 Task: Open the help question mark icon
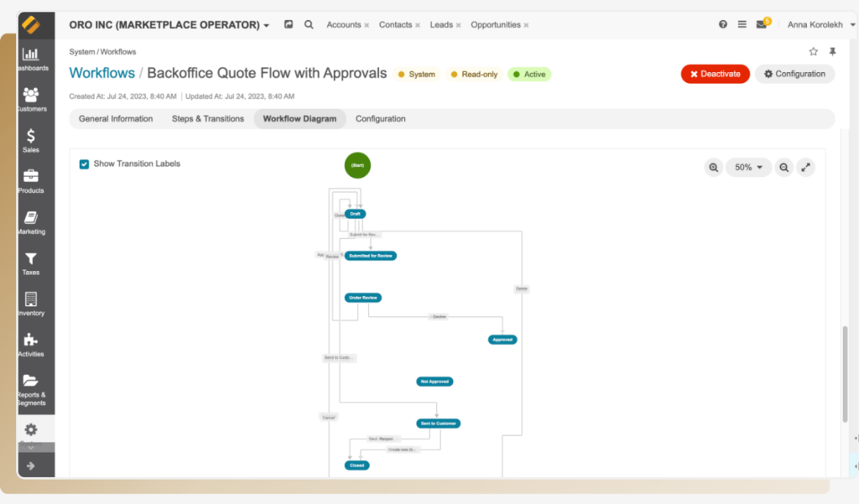pyautogui.click(x=723, y=25)
